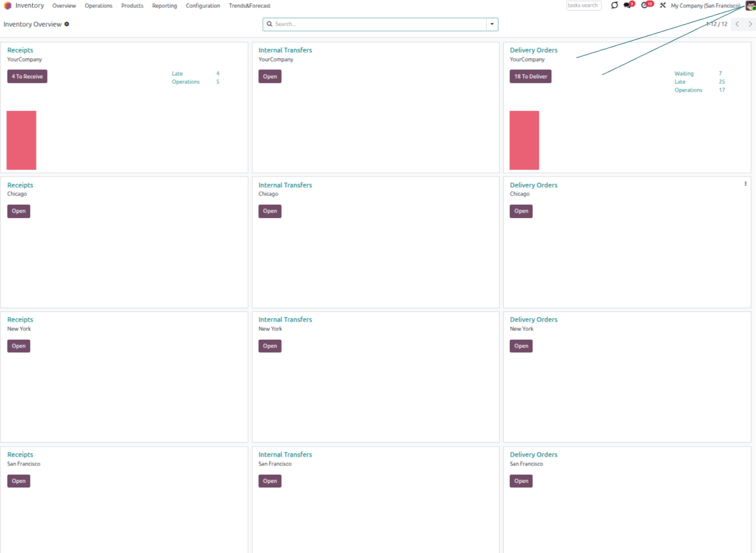Click the red bar in the Delivery Orders chart
The width and height of the screenshot is (756, 553).
[x=524, y=140]
